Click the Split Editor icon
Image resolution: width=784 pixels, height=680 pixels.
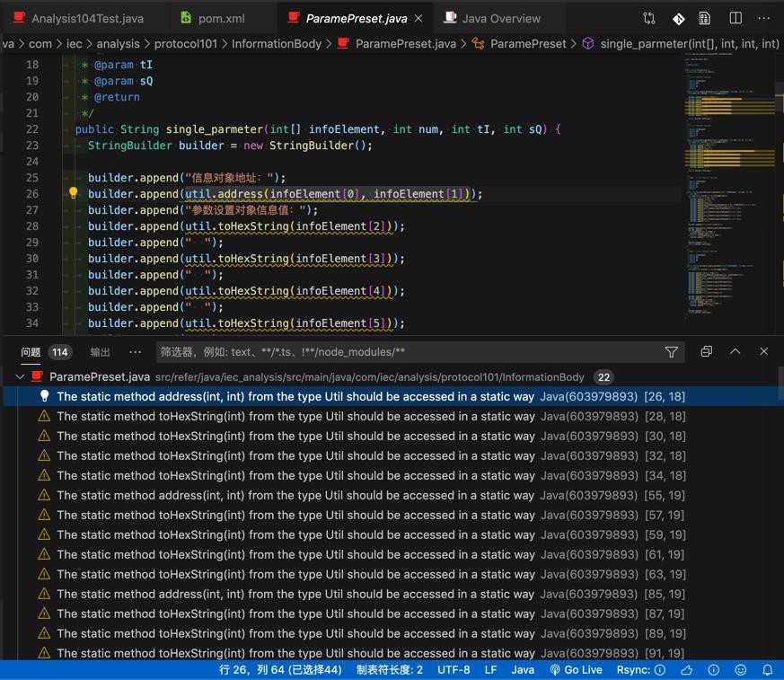click(735, 18)
